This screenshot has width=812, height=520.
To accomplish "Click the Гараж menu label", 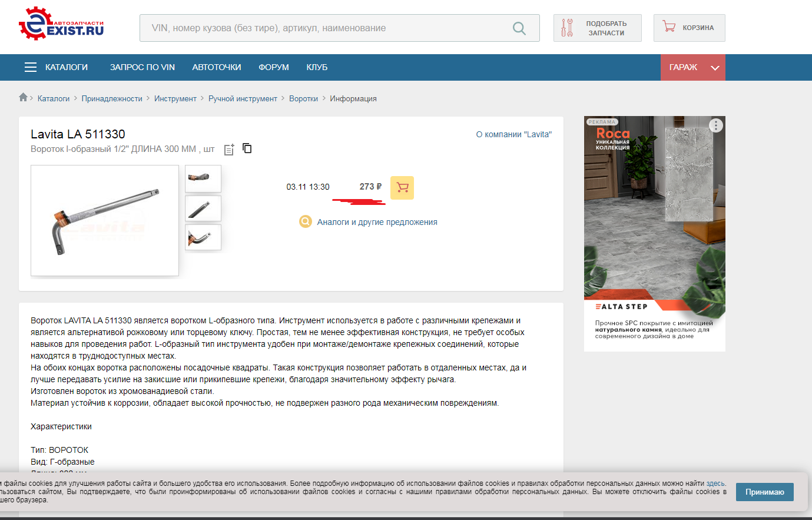I will (x=683, y=67).
